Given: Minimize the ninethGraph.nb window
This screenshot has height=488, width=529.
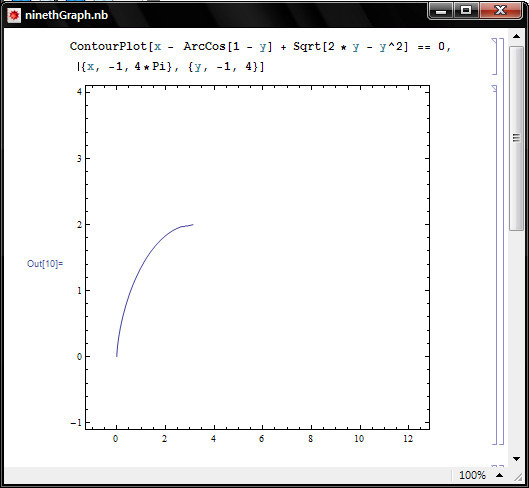Looking at the screenshot, I should tap(441, 11).
